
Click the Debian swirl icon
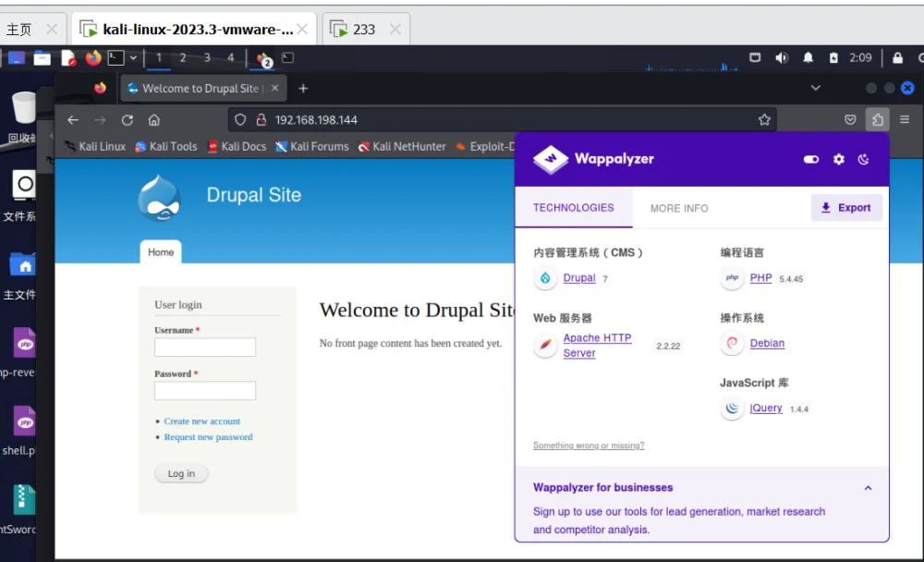point(732,343)
